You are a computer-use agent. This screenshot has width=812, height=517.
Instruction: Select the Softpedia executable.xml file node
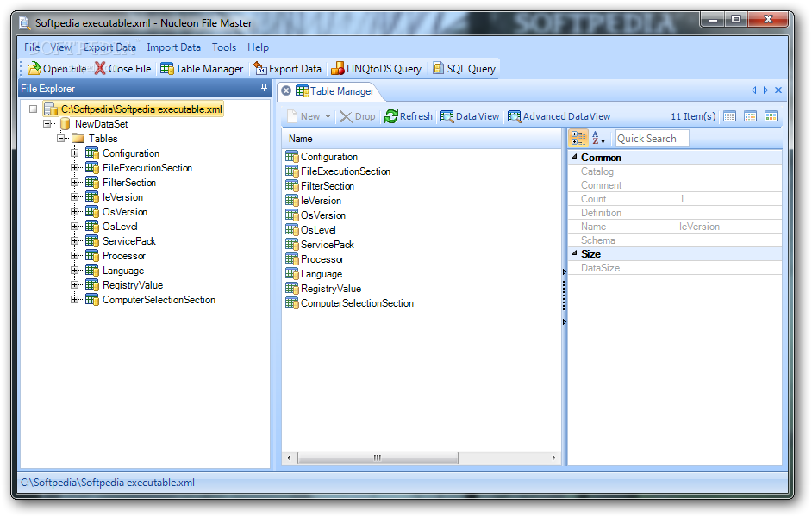pyautogui.click(x=134, y=109)
